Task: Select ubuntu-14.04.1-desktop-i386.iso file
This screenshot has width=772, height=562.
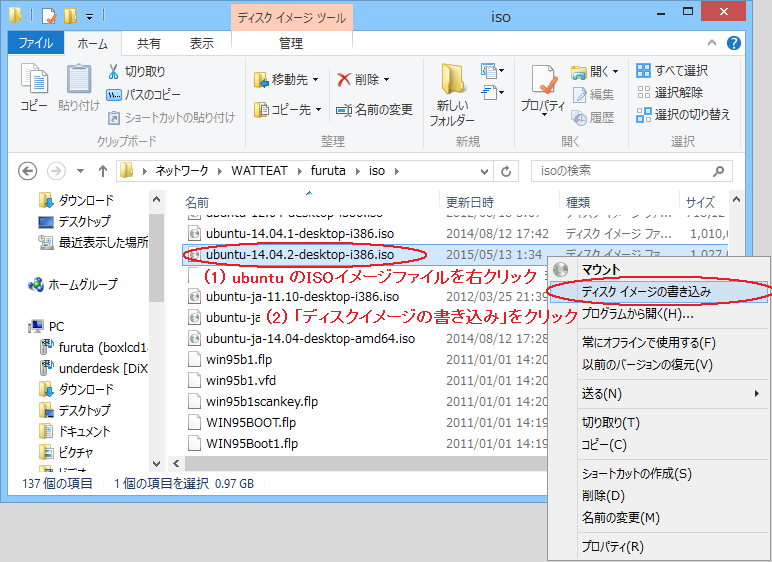Action: point(300,233)
